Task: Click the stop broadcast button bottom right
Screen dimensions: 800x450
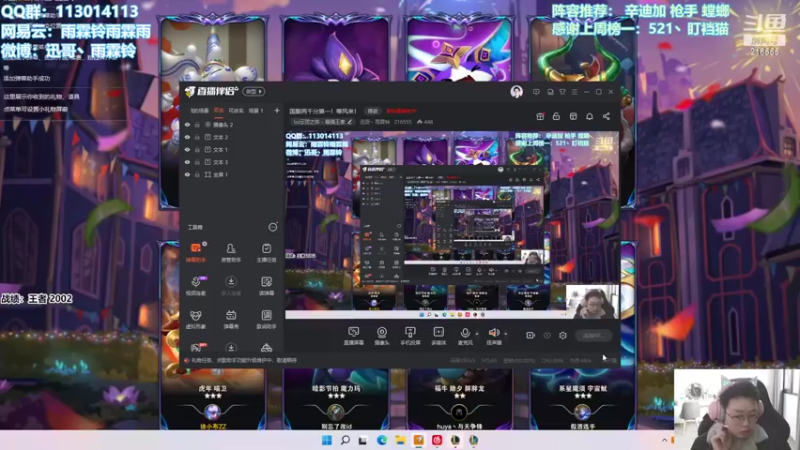Action: pyautogui.click(x=593, y=335)
